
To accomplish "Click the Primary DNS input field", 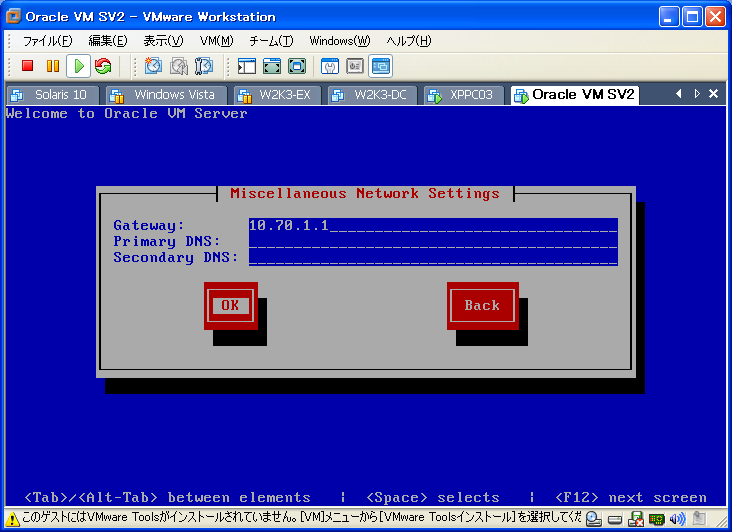I will (433, 242).
